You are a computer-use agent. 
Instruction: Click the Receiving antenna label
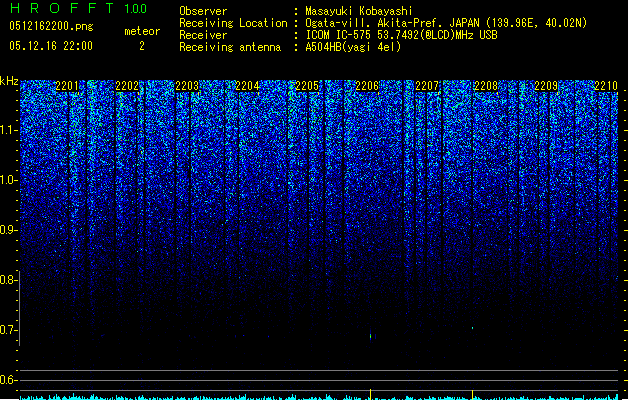[x=230, y=47]
